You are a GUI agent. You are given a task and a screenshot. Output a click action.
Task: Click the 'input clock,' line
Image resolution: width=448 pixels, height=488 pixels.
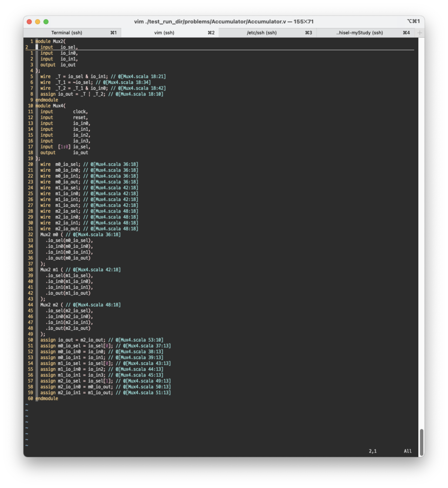[64, 112]
